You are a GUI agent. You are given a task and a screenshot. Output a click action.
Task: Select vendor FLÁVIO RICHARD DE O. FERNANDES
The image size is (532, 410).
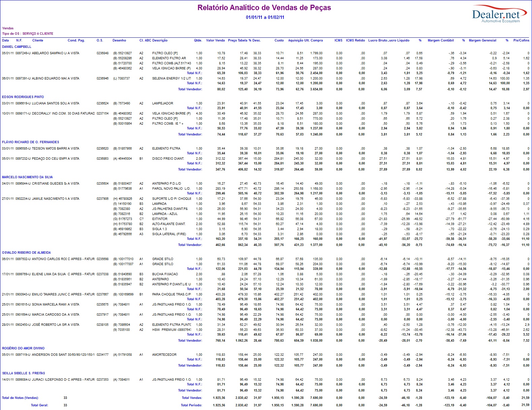pos(31,142)
